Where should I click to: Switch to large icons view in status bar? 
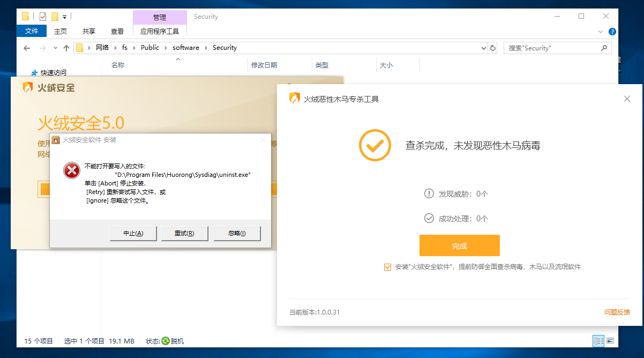(610, 341)
